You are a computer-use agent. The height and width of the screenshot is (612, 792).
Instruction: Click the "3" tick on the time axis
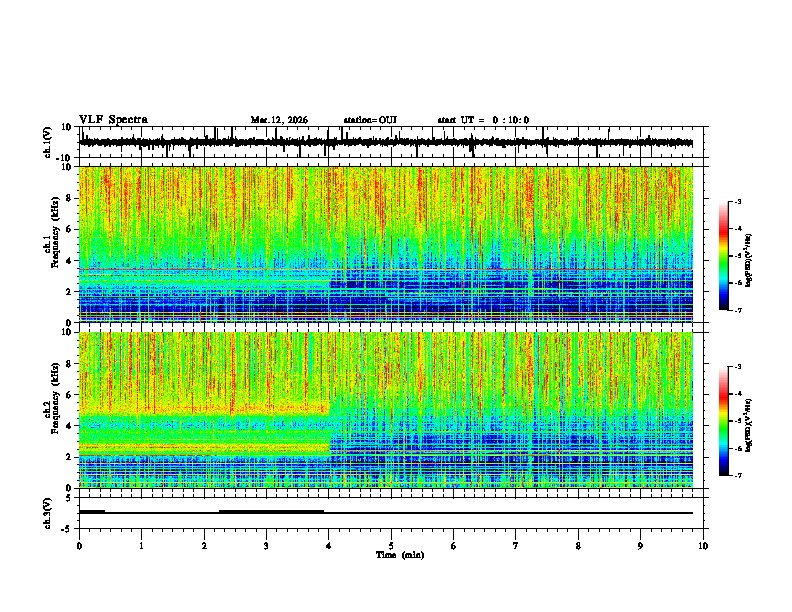click(266, 546)
